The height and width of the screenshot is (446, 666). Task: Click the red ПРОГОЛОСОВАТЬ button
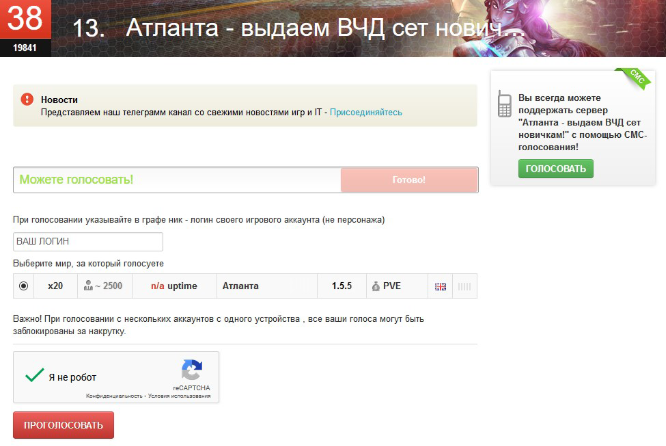click(x=63, y=425)
